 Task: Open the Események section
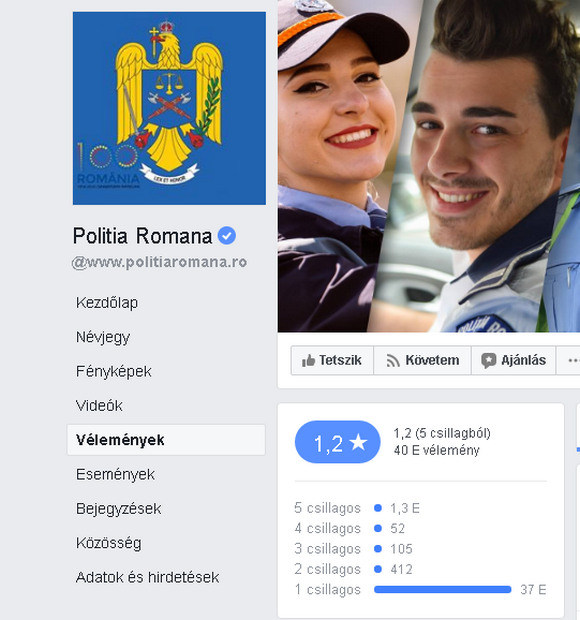coord(115,474)
